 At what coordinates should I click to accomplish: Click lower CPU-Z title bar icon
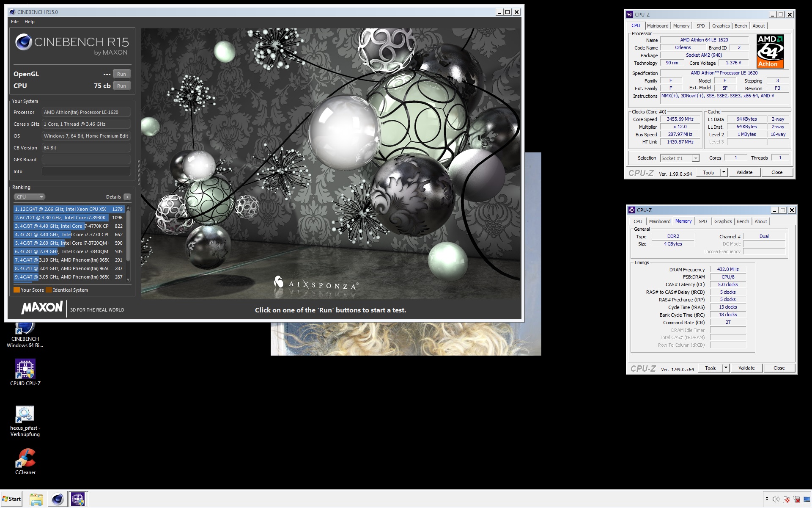(632, 210)
